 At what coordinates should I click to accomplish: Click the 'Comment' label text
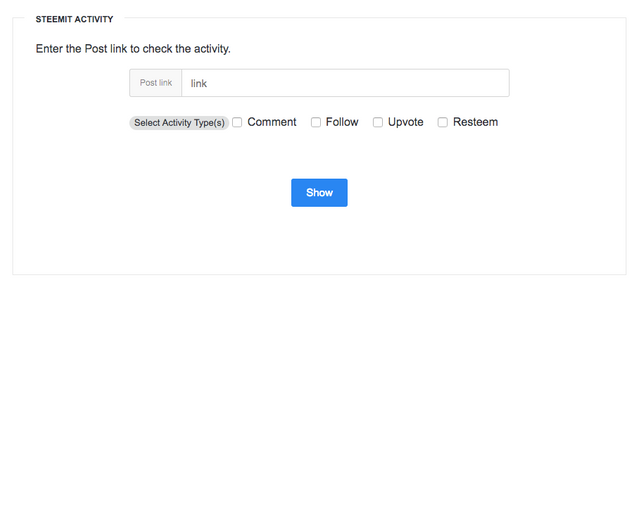pyautogui.click(x=272, y=122)
